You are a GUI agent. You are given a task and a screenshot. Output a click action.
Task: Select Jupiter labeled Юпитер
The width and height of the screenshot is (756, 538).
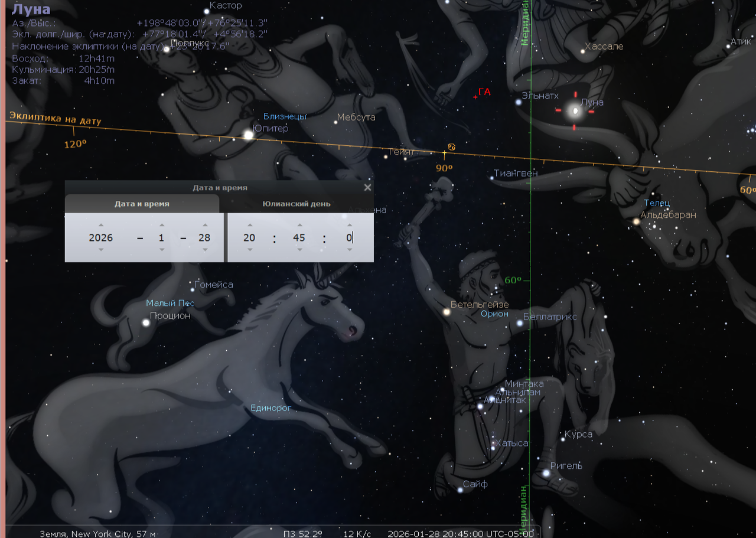coord(249,135)
